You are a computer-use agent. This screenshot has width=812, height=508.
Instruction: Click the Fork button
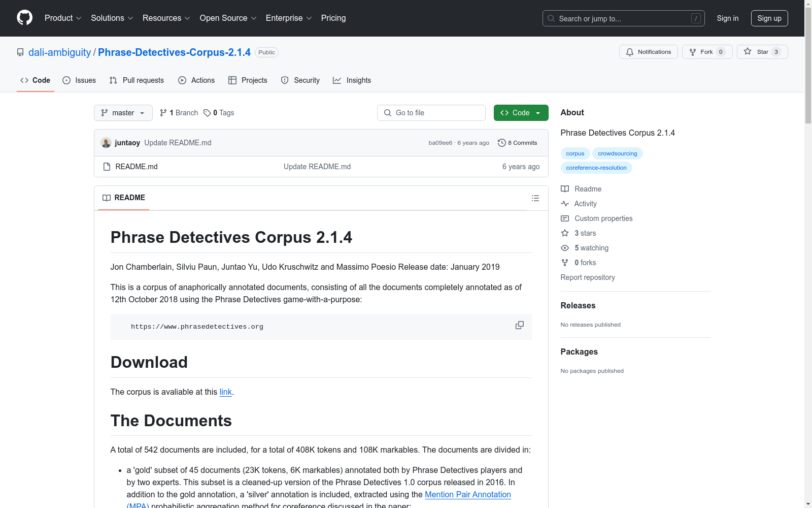(x=707, y=52)
